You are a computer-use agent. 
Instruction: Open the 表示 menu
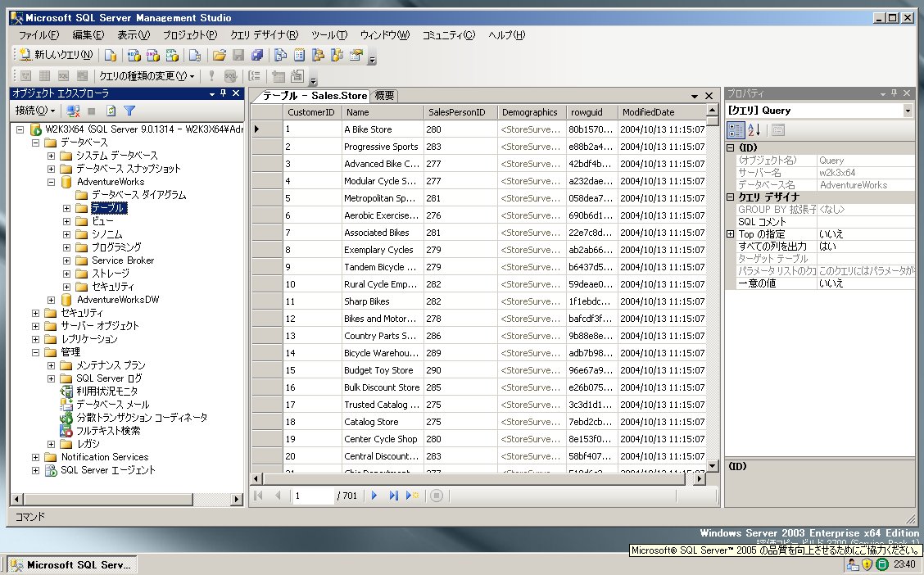[134, 34]
